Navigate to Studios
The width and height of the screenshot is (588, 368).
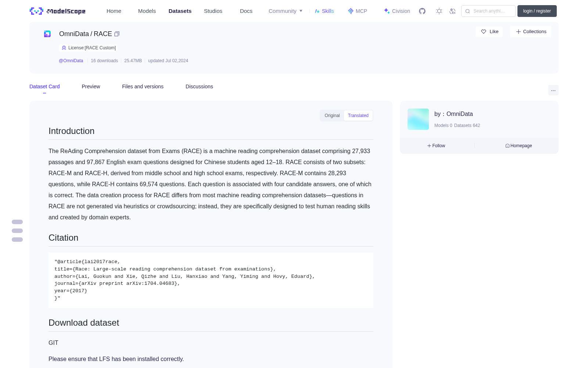click(x=213, y=11)
